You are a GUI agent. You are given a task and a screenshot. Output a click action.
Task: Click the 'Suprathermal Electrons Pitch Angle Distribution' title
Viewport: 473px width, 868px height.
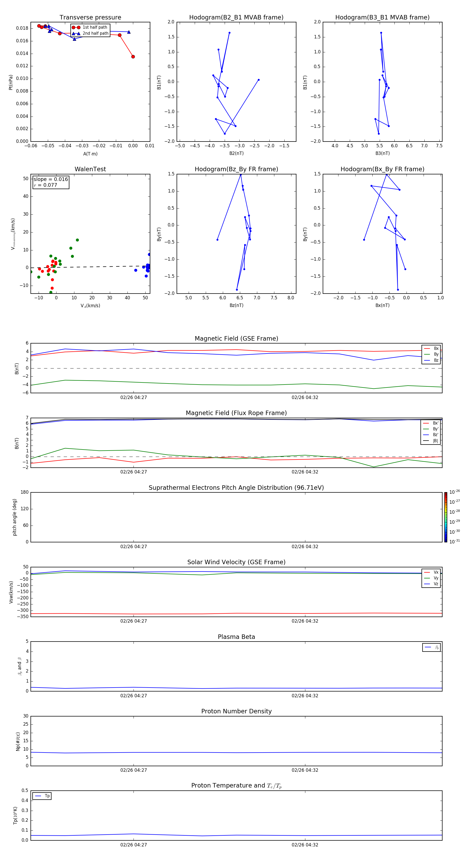[x=236, y=488]
